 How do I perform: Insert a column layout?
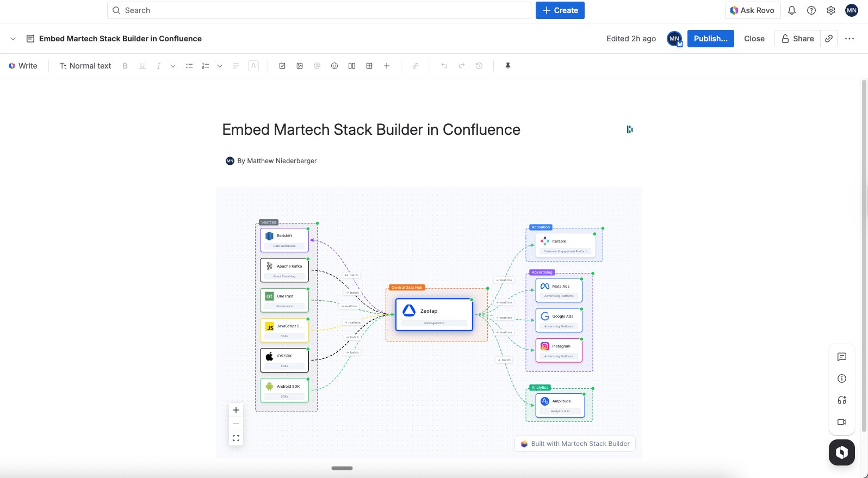coord(352,66)
